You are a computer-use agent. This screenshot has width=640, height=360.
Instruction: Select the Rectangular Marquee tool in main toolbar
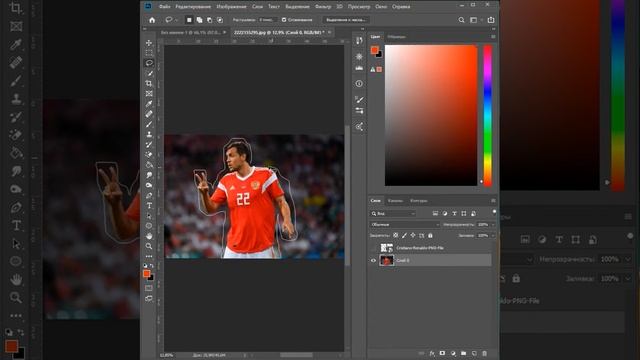coord(149,53)
